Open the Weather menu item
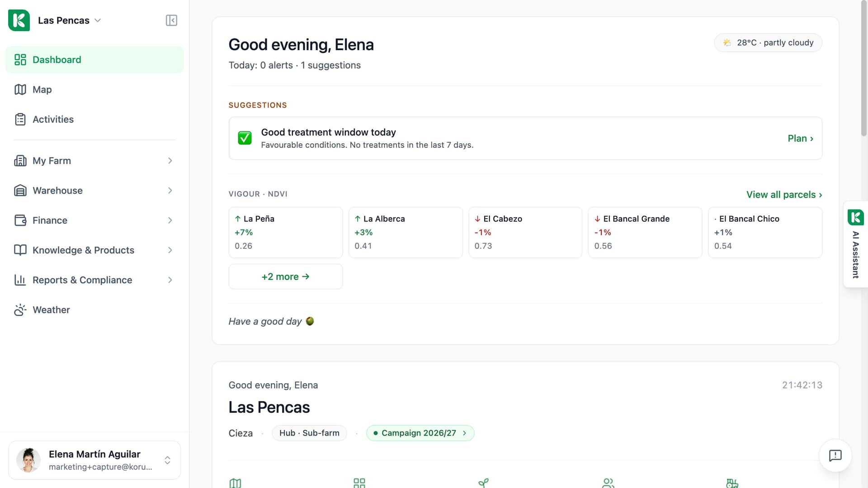The height and width of the screenshot is (488, 868). 94,310
